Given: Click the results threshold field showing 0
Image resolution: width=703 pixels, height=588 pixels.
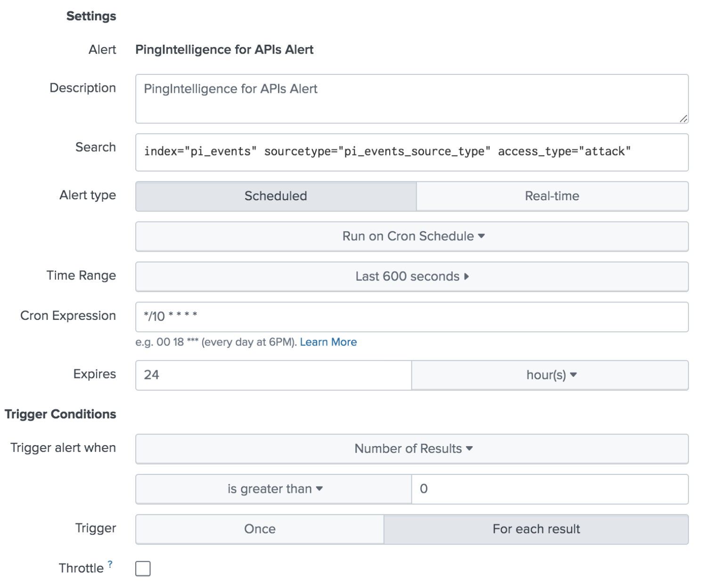Looking at the screenshot, I should pyautogui.click(x=549, y=489).
